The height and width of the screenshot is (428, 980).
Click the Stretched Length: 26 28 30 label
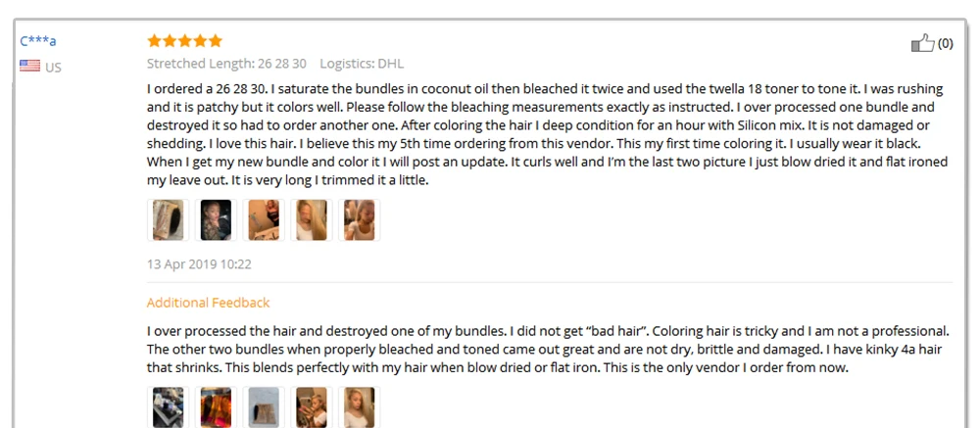pyautogui.click(x=227, y=63)
